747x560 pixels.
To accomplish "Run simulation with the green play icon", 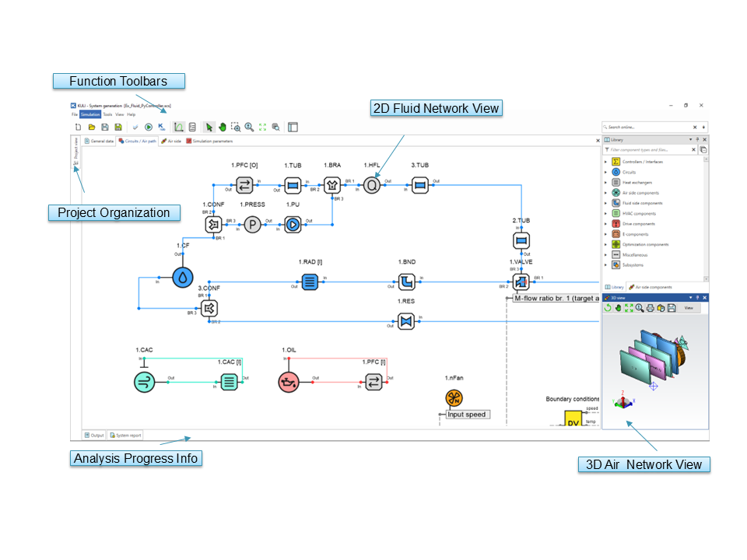I will click(x=149, y=127).
